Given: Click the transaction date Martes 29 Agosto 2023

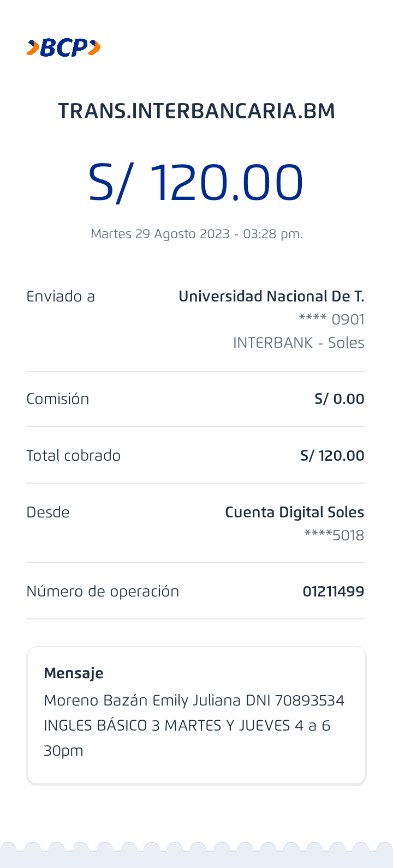Looking at the screenshot, I should [x=196, y=234].
